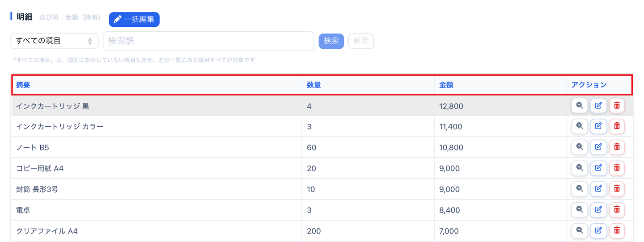Edit the コピー用紙 A4 entry

tap(598, 168)
